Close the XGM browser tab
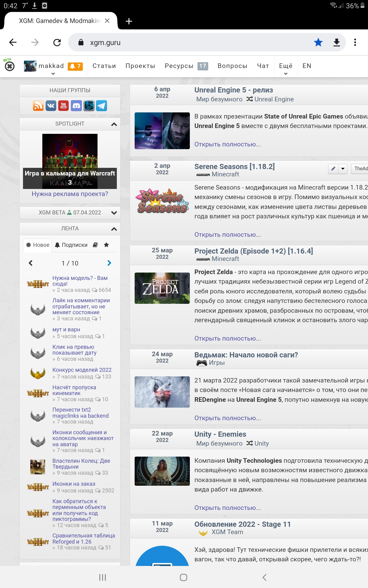The height and width of the screenshot is (588, 368). tap(107, 21)
